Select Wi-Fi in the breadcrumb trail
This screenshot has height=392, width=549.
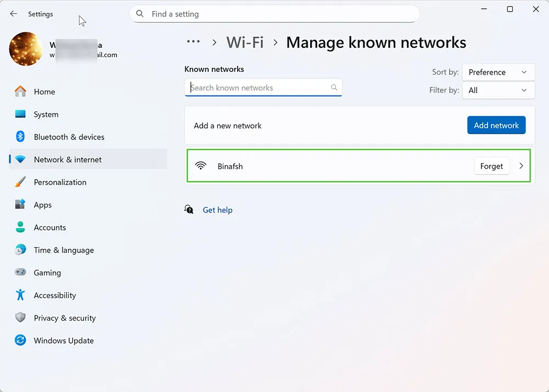pos(244,42)
